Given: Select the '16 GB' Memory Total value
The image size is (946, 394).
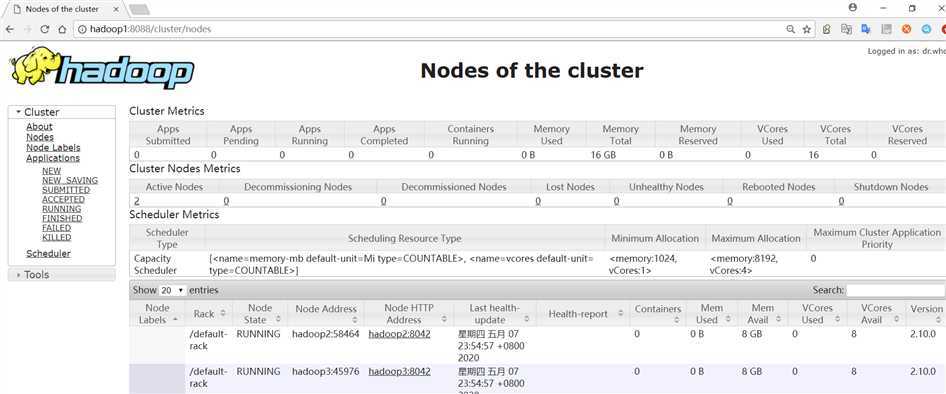Looking at the screenshot, I should click(603, 155).
